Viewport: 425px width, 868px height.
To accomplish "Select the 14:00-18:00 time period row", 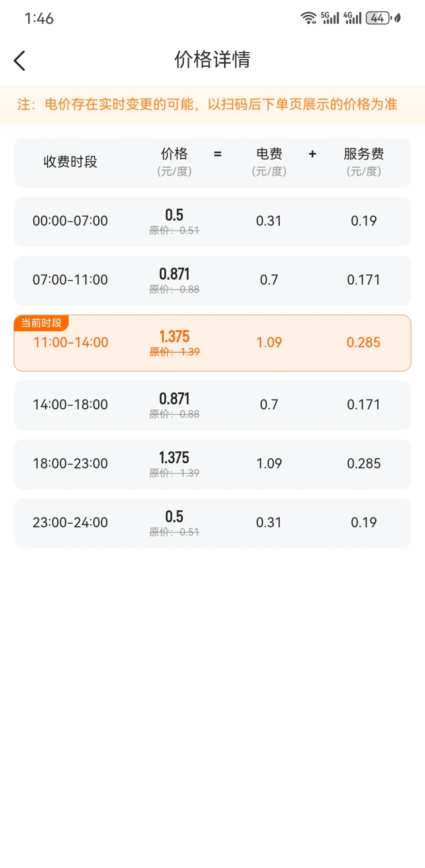I will [212, 405].
